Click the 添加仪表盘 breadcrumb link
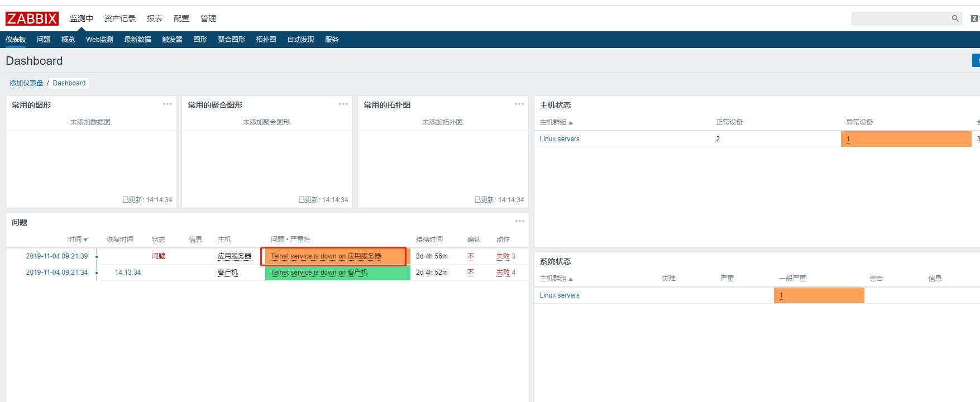Viewport: 980px width, 402px height. click(x=26, y=83)
